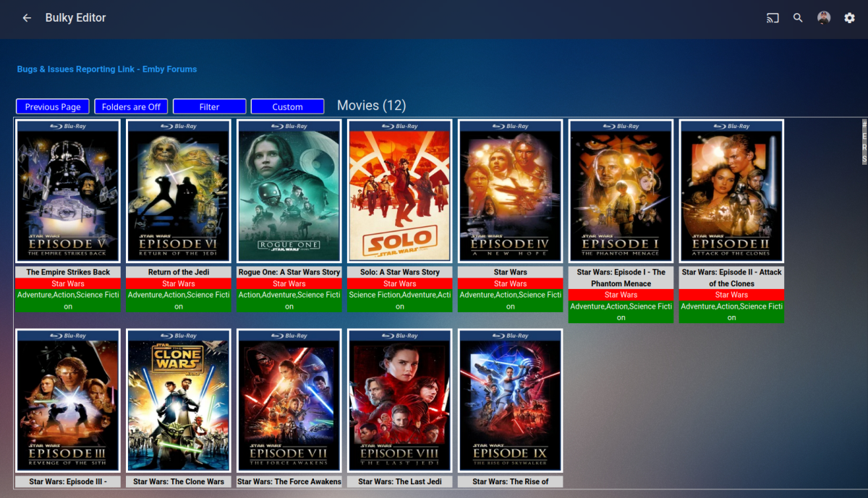
Task: Toggle the Folders are Off button
Action: (x=131, y=106)
